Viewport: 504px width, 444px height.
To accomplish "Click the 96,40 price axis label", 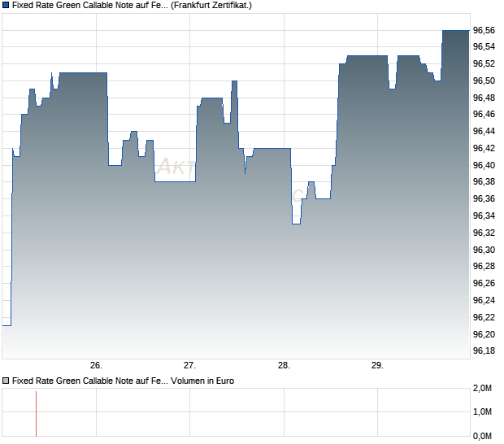I will pos(484,165).
